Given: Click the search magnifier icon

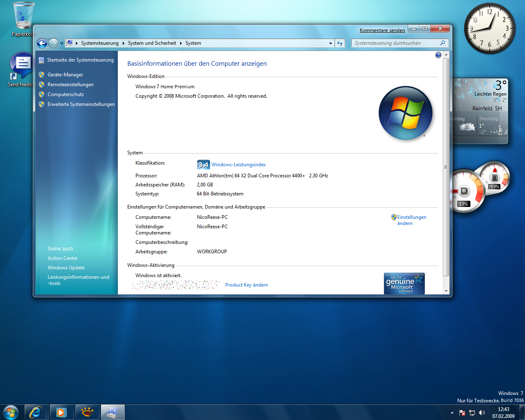Looking at the screenshot, I should 442,43.
